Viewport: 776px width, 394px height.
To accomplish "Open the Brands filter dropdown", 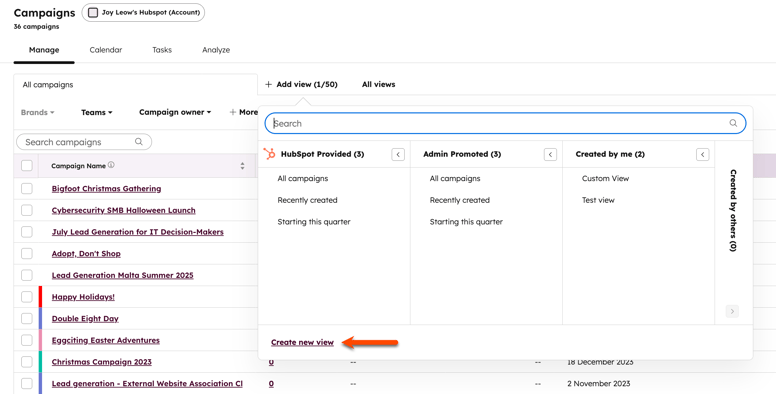I will click(38, 112).
